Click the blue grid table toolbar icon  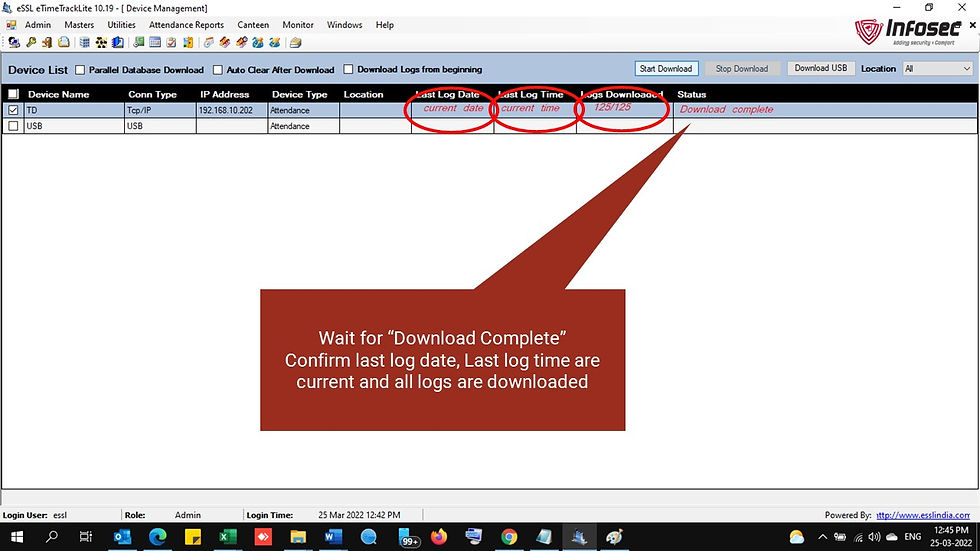(x=84, y=42)
